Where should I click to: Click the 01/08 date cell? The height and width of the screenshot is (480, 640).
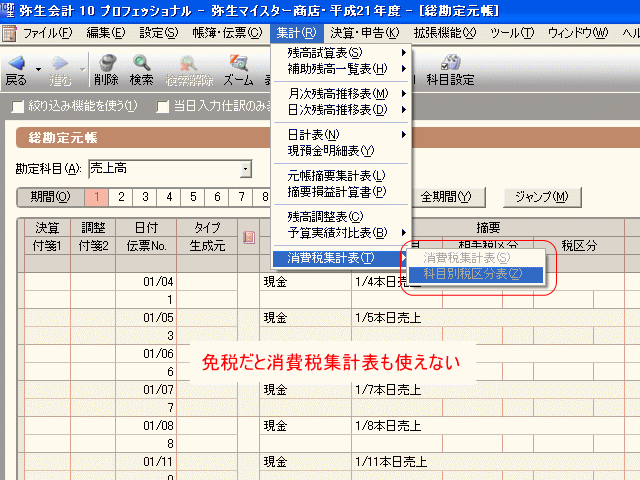146,426
